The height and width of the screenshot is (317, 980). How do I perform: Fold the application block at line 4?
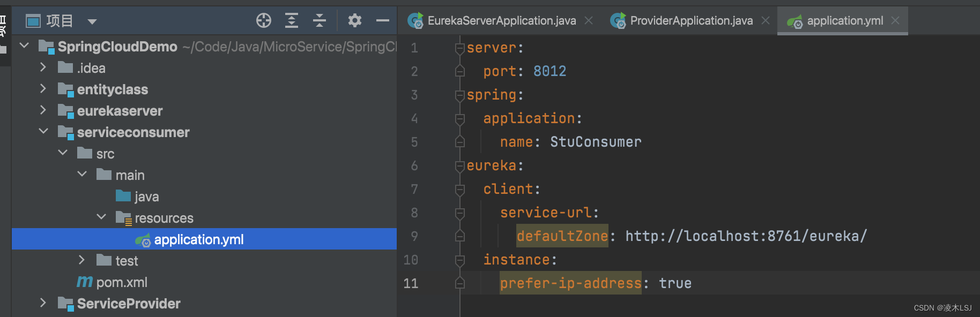coord(459,119)
